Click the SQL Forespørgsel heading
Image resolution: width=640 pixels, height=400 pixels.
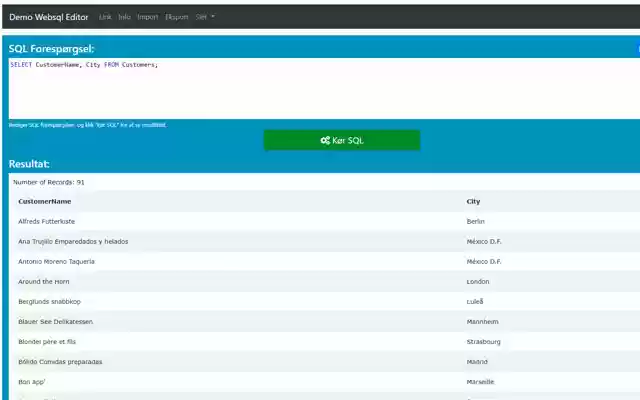pyautogui.click(x=51, y=49)
